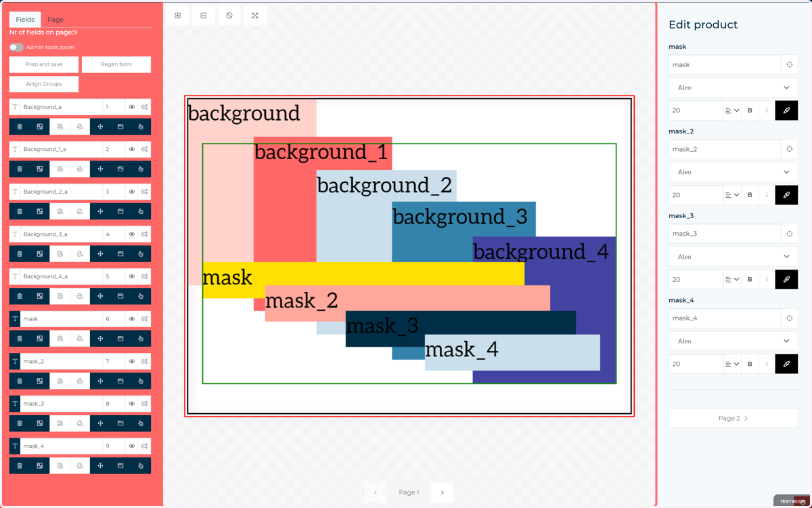Click the grid layout icon for Background_3_a
Viewport: 812px width, 508px height.
pos(40,254)
